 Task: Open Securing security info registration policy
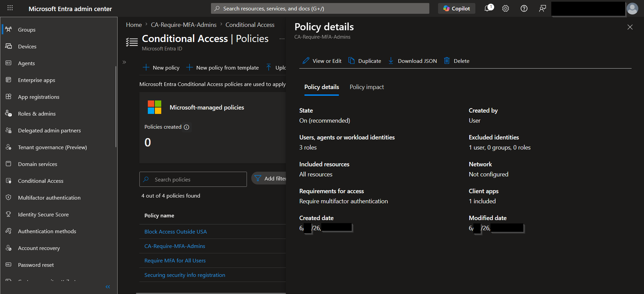click(185, 275)
